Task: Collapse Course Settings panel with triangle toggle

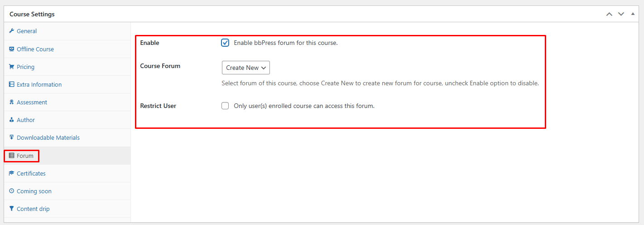Action: 633,14
